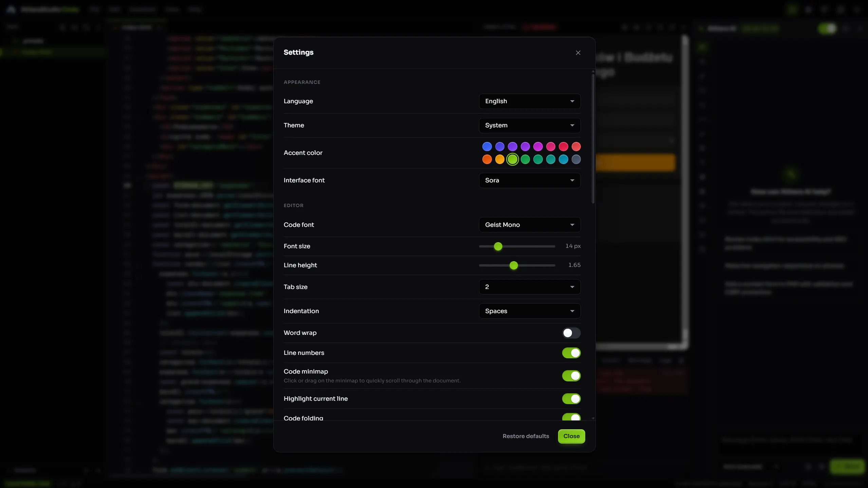The image size is (868, 488).
Task: Pick the blue accent color swatch
Action: point(487,147)
